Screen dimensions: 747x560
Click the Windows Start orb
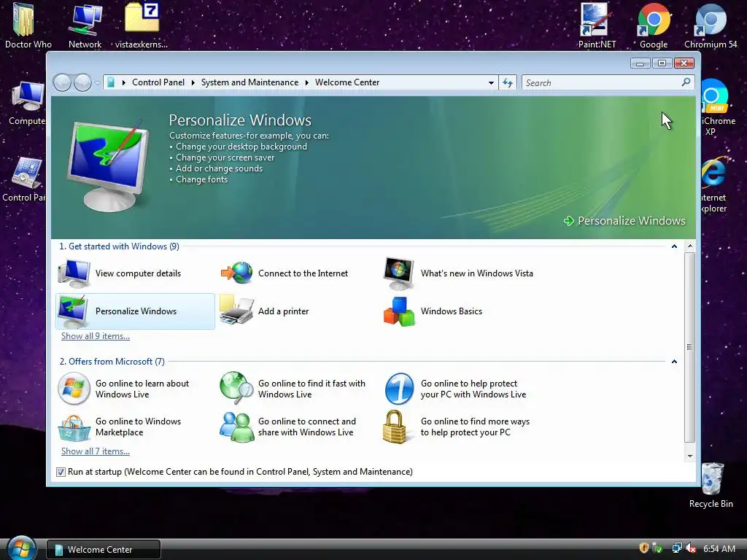click(x=21, y=548)
